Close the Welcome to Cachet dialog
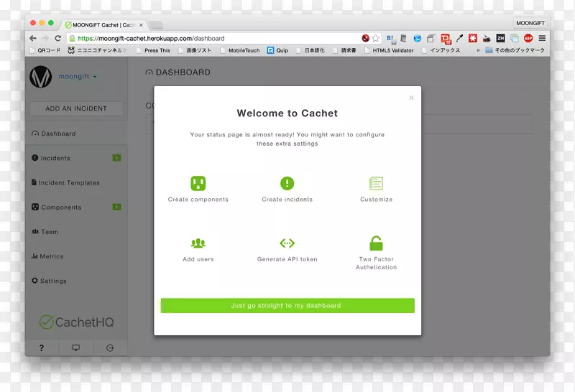 tap(411, 98)
